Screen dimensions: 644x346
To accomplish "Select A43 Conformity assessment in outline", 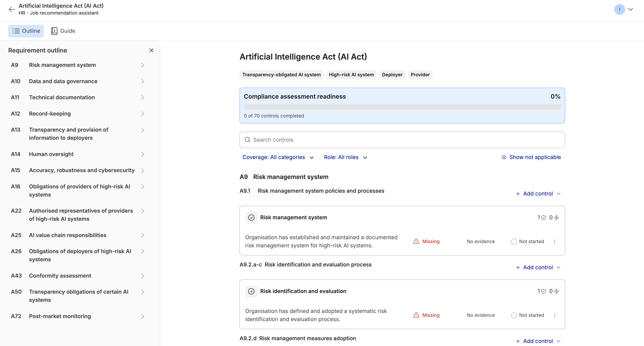I will tap(60, 276).
